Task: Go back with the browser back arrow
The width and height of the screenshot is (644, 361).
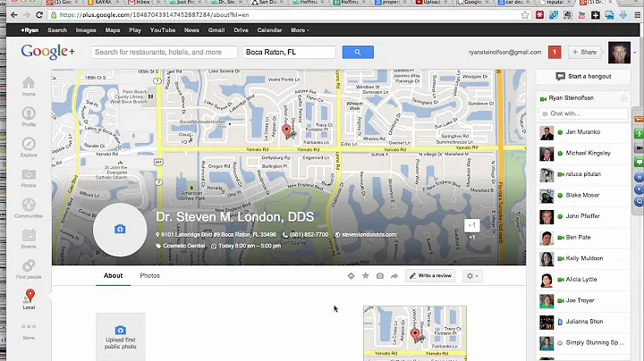Action: (x=14, y=15)
